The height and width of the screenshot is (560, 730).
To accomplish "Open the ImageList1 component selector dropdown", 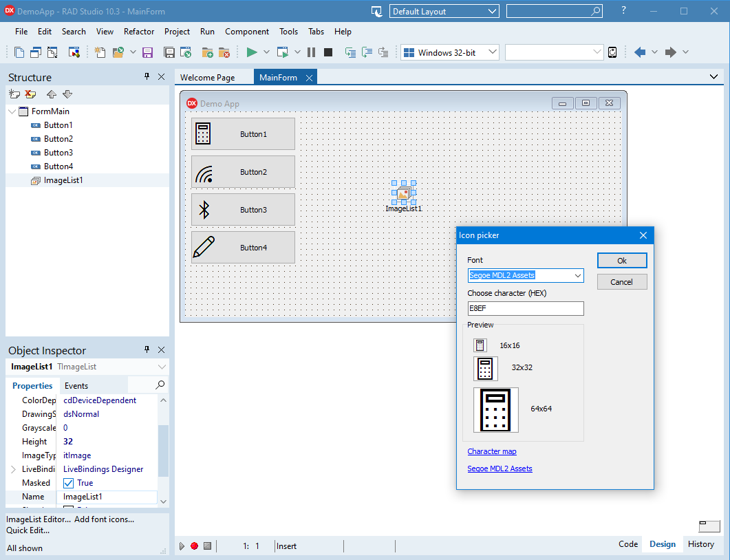I will [162, 367].
